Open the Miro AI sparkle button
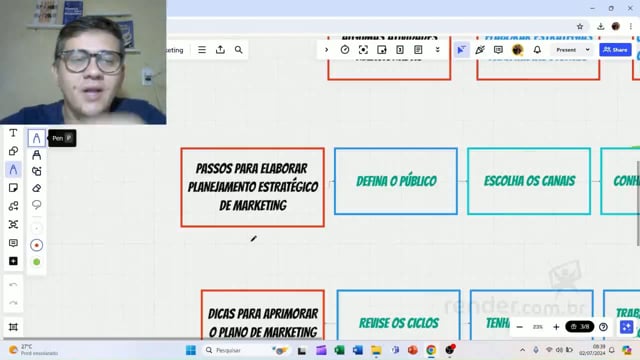The width and height of the screenshot is (640, 360). coord(627,327)
